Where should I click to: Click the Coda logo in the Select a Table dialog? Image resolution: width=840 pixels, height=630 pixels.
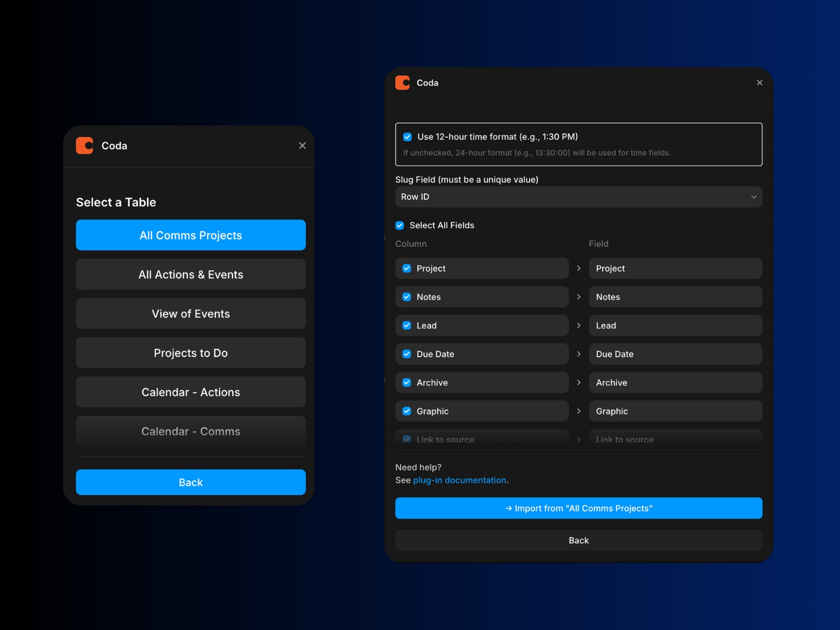pos(84,146)
